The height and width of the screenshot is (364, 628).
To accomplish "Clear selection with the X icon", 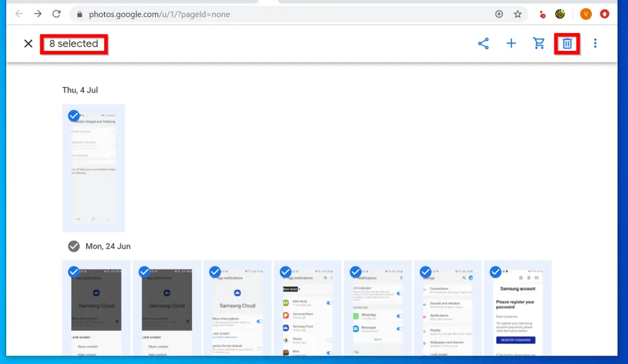I will (x=28, y=44).
